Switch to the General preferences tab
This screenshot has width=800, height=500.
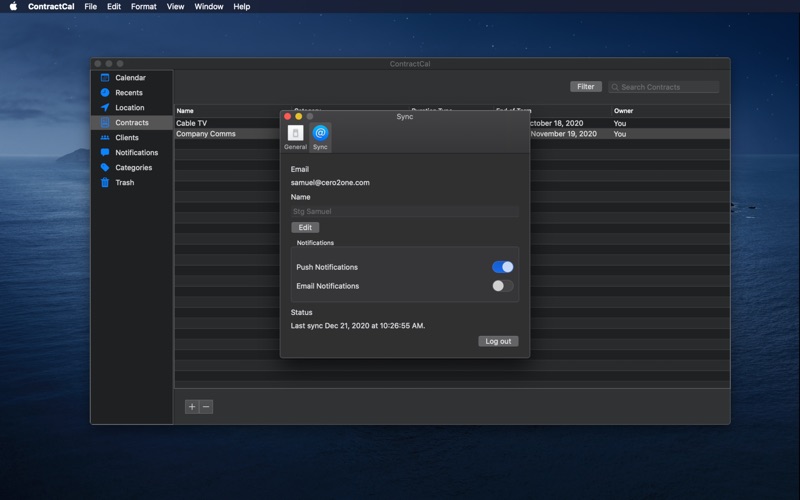295,137
